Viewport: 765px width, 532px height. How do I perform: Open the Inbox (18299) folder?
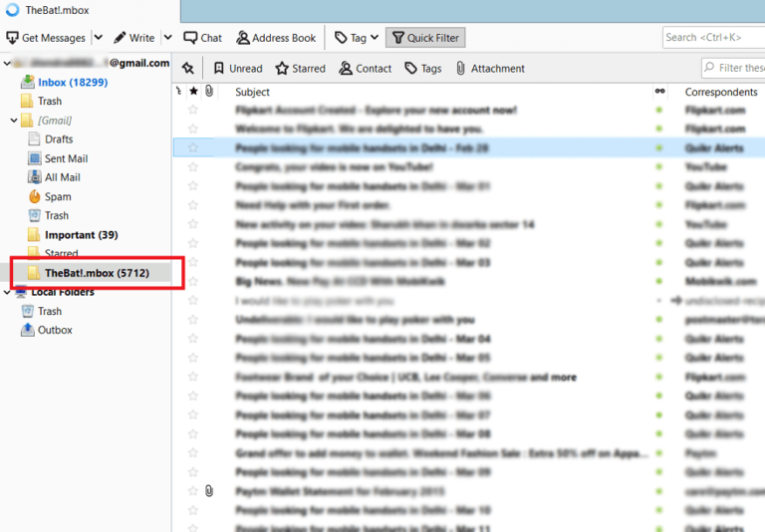pyautogui.click(x=73, y=82)
